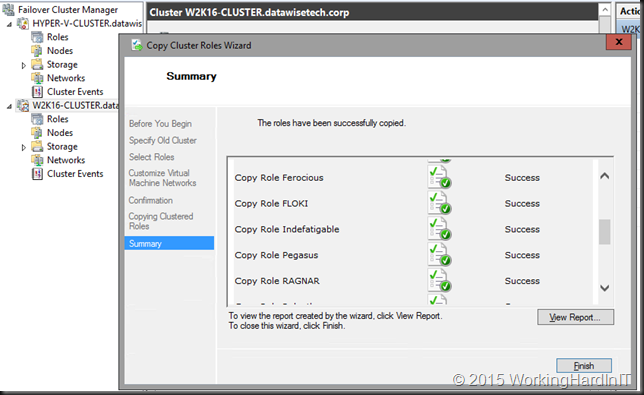Viewport: 644px width, 395px height.
Task: Click Cluster Events icon under HYPER-V-CLUSTER
Action: (x=37, y=92)
